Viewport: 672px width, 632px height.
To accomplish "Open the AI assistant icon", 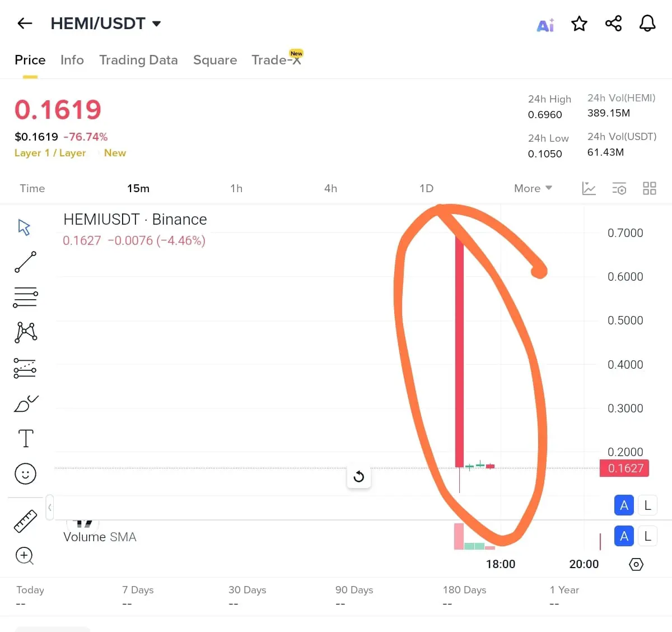I will click(x=545, y=25).
